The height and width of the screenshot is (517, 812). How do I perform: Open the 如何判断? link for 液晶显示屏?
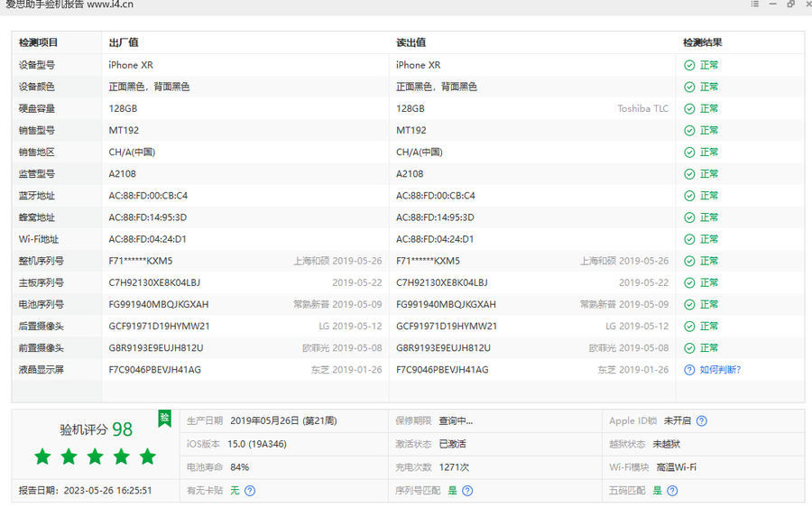point(720,370)
